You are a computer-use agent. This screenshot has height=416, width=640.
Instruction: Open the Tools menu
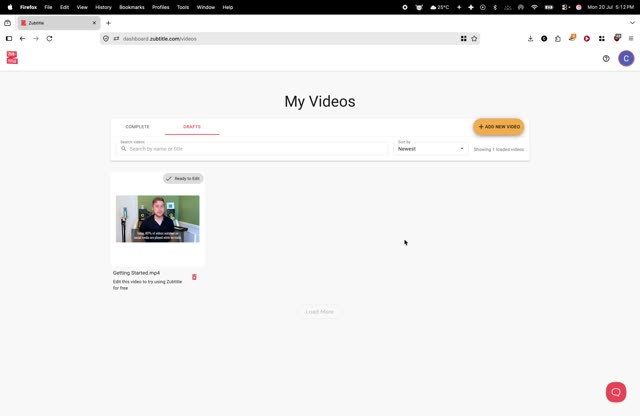point(183,7)
